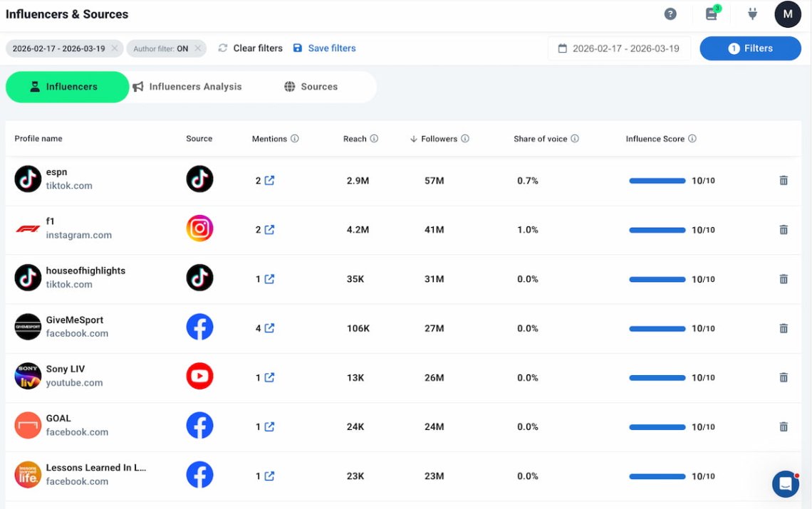Click the Instagram source icon for f1

coord(199,229)
